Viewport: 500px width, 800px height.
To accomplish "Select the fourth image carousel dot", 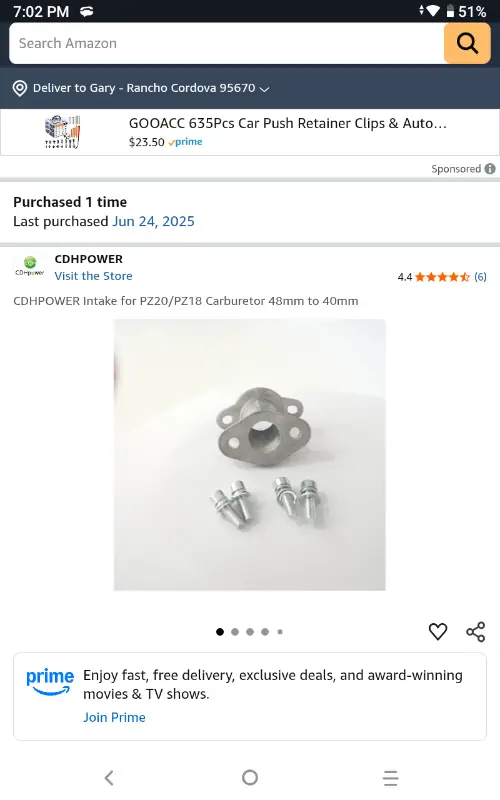I will (265, 632).
